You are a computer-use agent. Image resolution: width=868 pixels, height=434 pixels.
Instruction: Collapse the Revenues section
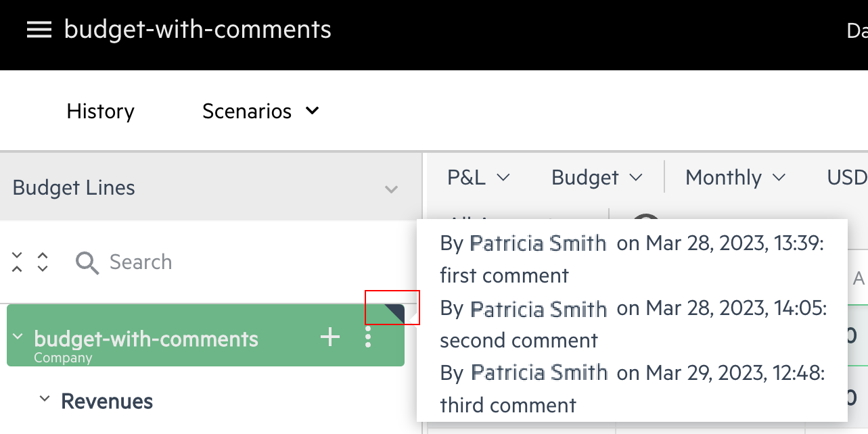click(x=45, y=399)
